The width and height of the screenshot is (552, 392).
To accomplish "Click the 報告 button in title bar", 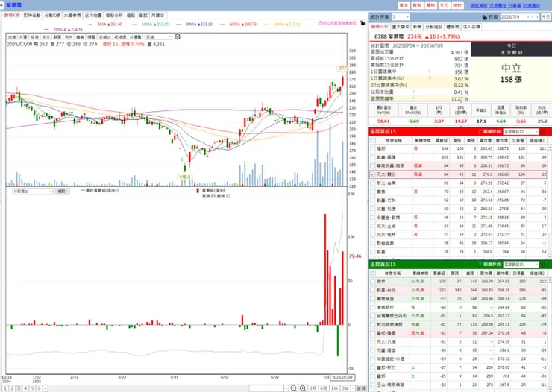I will click(x=417, y=6).
